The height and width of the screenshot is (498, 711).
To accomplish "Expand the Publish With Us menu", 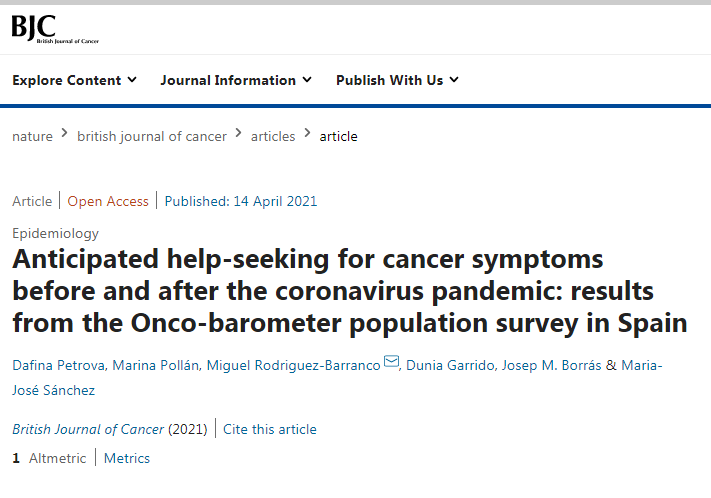I will pyautogui.click(x=397, y=80).
